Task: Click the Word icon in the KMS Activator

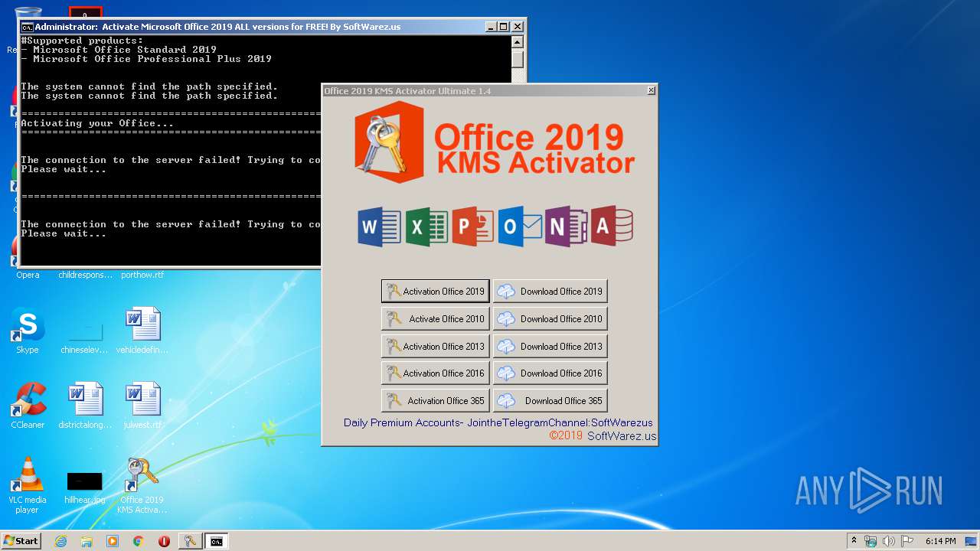Action: (379, 227)
